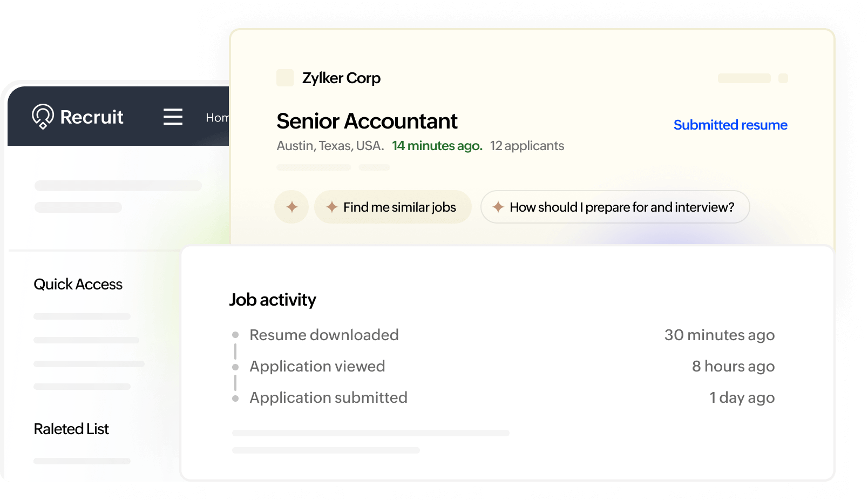The height and width of the screenshot is (500, 868).
Task: Click the Zylker Corp company name
Action: 341,78
